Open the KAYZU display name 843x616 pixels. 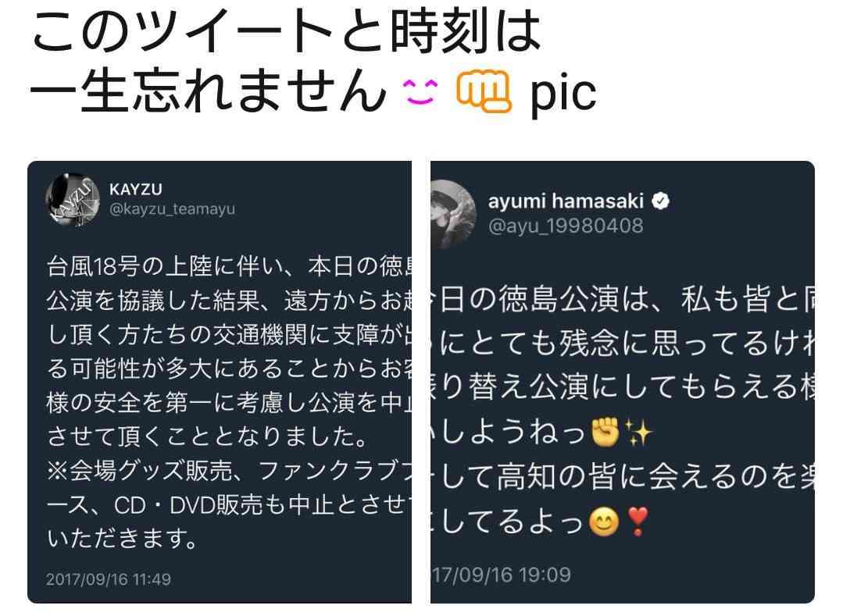[x=135, y=189]
